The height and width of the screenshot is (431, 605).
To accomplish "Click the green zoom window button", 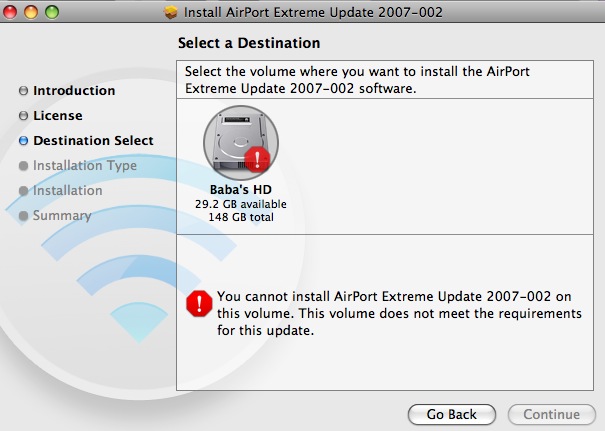I will (x=52, y=12).
